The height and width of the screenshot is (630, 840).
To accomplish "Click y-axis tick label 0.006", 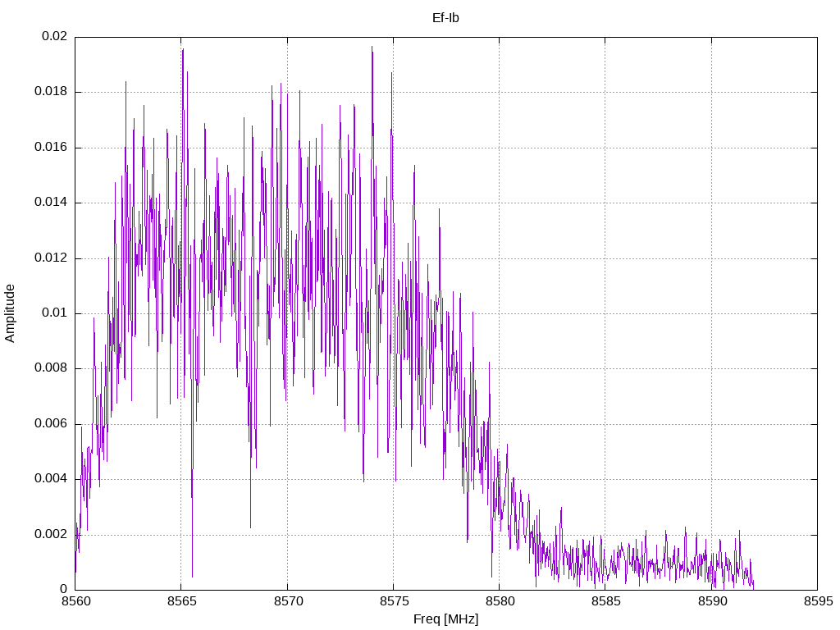I will click(x=51, y=424).
